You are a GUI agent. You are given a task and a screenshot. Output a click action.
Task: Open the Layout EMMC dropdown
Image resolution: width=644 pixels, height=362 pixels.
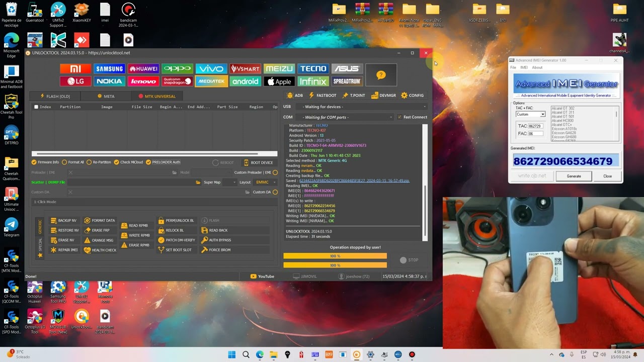tap(266, 183)
